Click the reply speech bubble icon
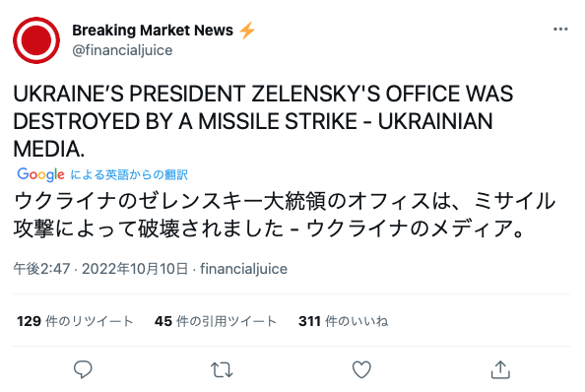Viewport: 585px width, 392px height. (83, 369)
